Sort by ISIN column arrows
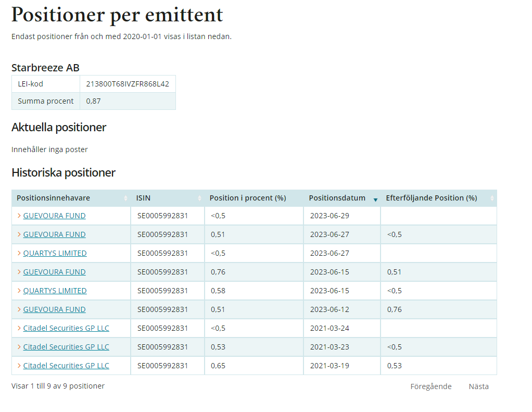Image resolution: width=532 pixels, height=412 pixels. 199,198
